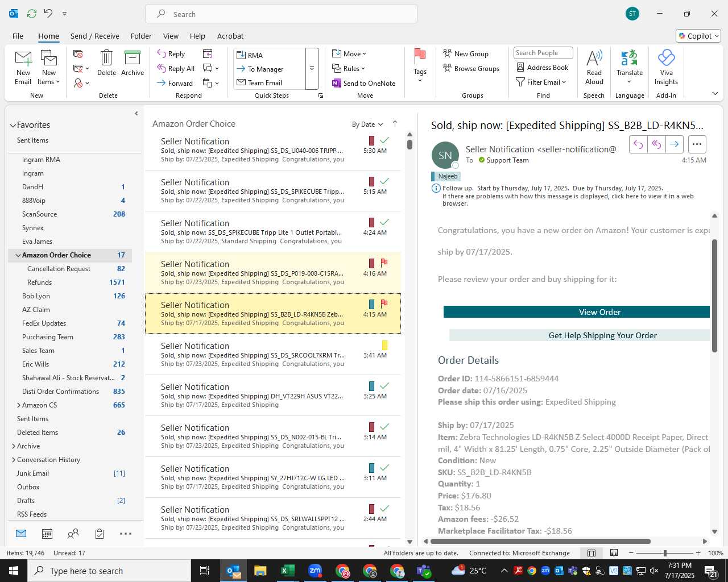The height and width of the screenshot is (582, 728).
Task: Collapse the Favorites section
Action: 13,125
